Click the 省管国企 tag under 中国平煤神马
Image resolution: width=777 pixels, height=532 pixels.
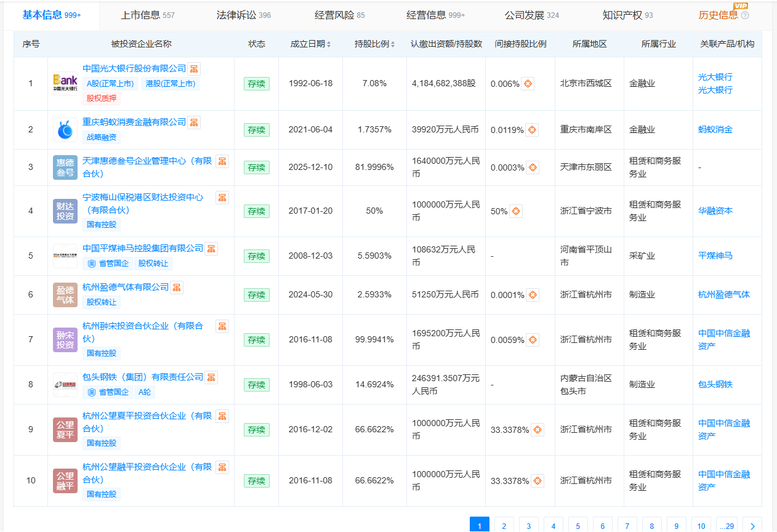click(x=108, y=264)
